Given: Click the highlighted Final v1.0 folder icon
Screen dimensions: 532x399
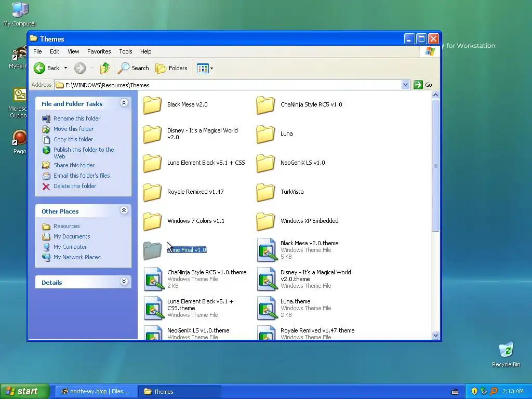Looking at the screenshot, I should 152,250.
